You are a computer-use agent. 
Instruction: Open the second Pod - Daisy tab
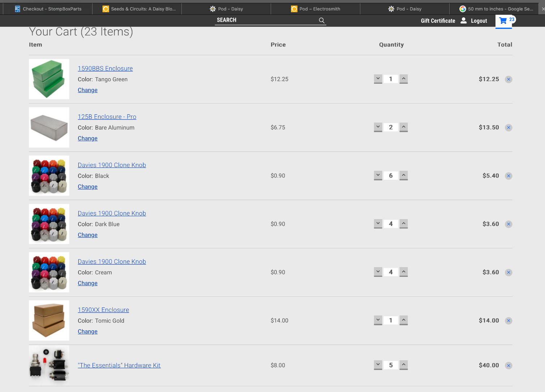[x=405, y=9]
